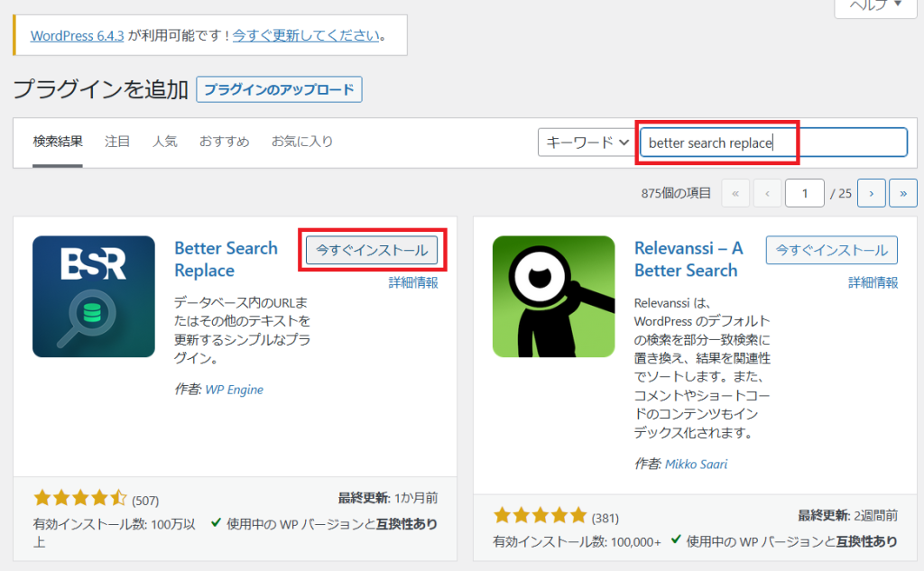Visit author Mikko Saari link
Image resolution: width=924 pixels, height=571 pixels.
click(696, 465)
